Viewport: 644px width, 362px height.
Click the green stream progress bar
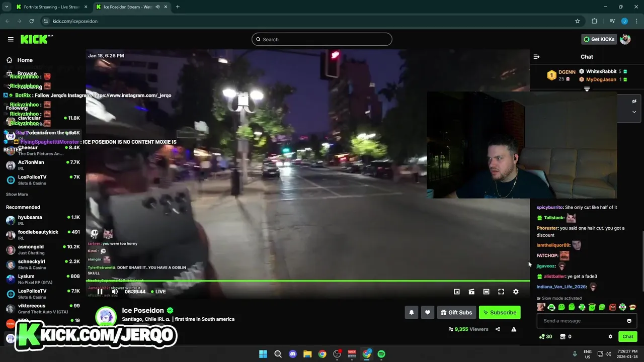pos(307,281)
